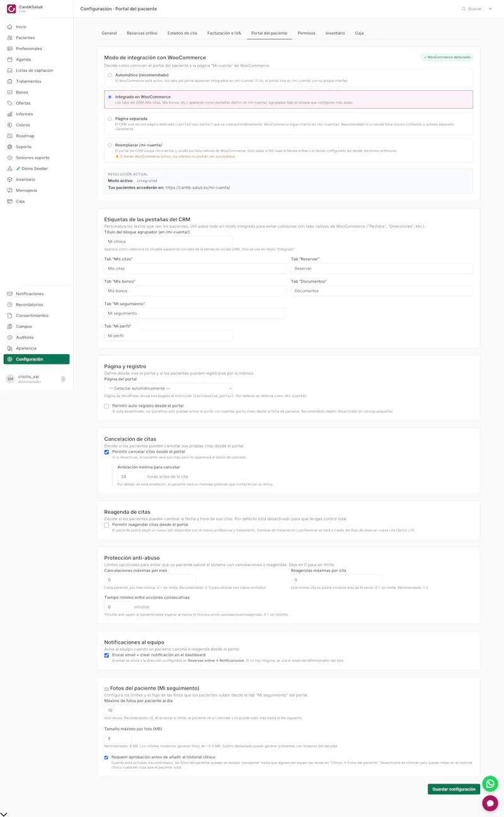This screenshot has width=504, height=817.
Task: Click the Buscar search box
Action: tap(477, 9)
